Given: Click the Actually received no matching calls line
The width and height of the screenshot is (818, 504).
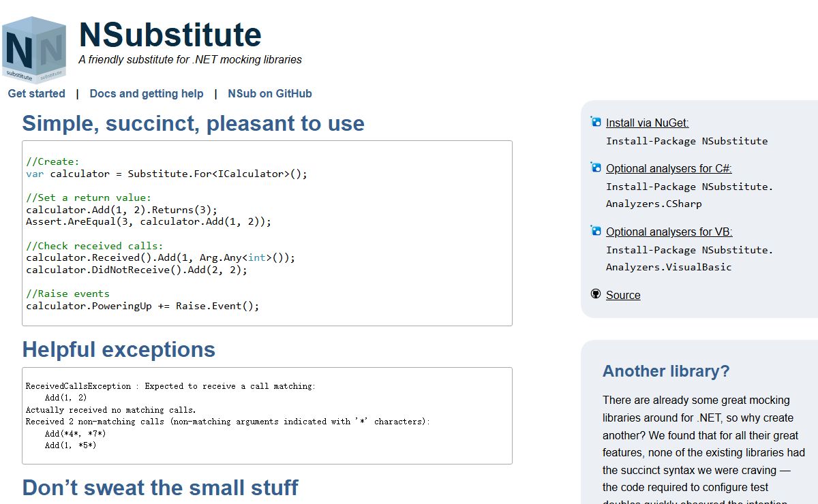Looking at the screenshot, I should (x=110, y=410).
